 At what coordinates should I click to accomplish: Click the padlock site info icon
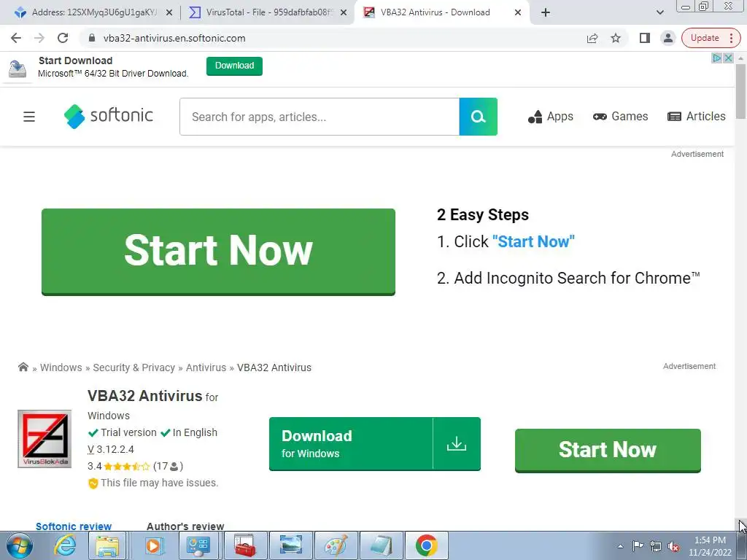[92, 38]
